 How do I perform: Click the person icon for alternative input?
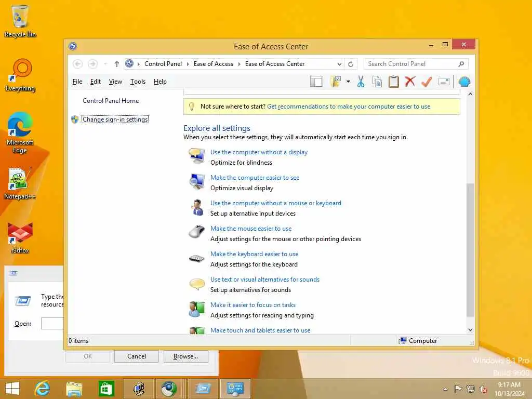[x=197, y=207]
